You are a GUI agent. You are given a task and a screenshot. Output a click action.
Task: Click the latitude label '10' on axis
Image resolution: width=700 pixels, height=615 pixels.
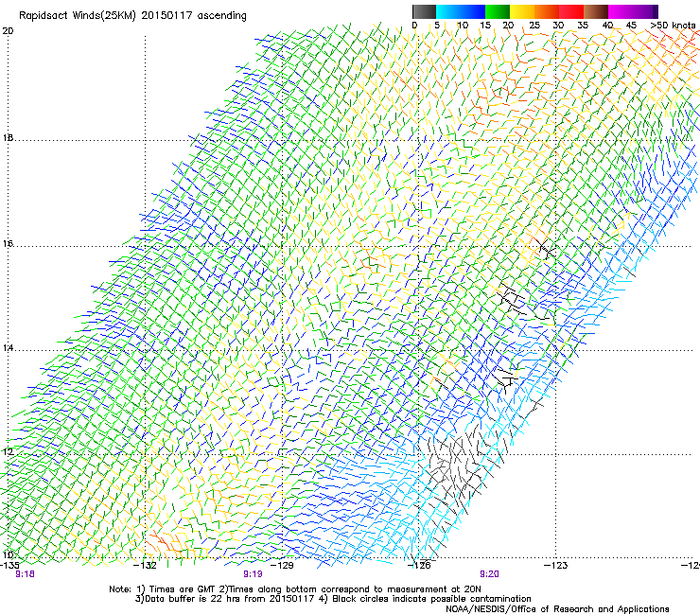click(8, 555)
